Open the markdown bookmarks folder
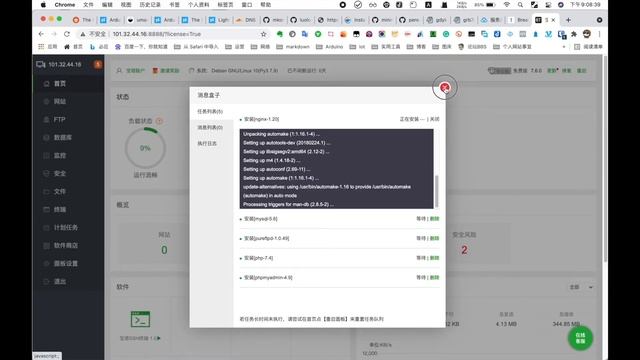The image size is (640, 360). tap(294, 47)
